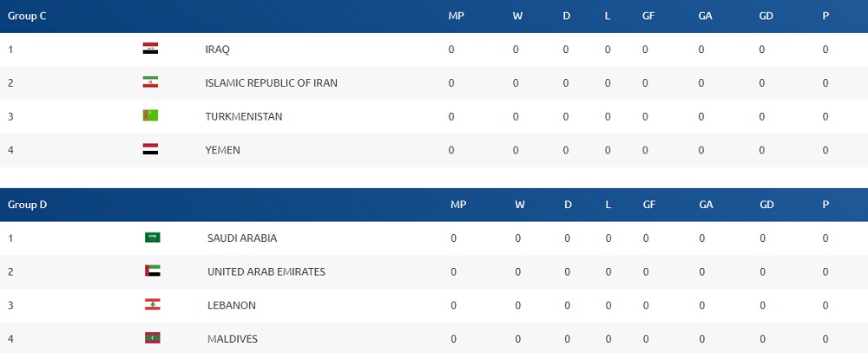Viewport: 868px width, 353px height.
Task: Click the Saudi Arabia flag icon
Action: [x=152, y=238]
